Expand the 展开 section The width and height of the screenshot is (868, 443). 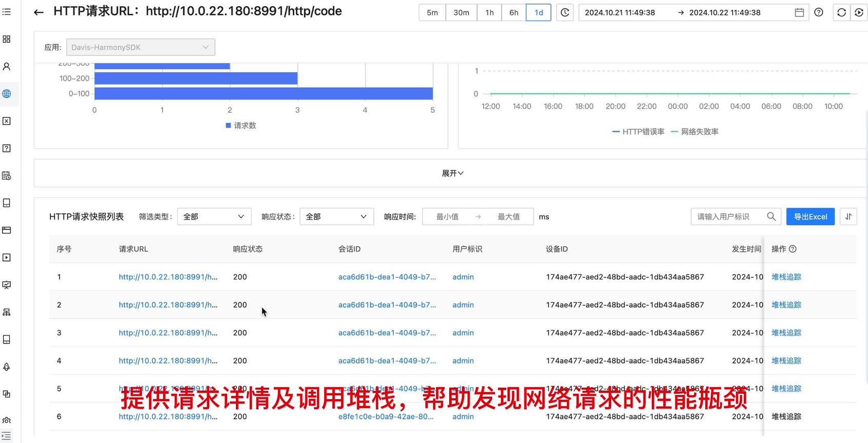tap(452, 173)
